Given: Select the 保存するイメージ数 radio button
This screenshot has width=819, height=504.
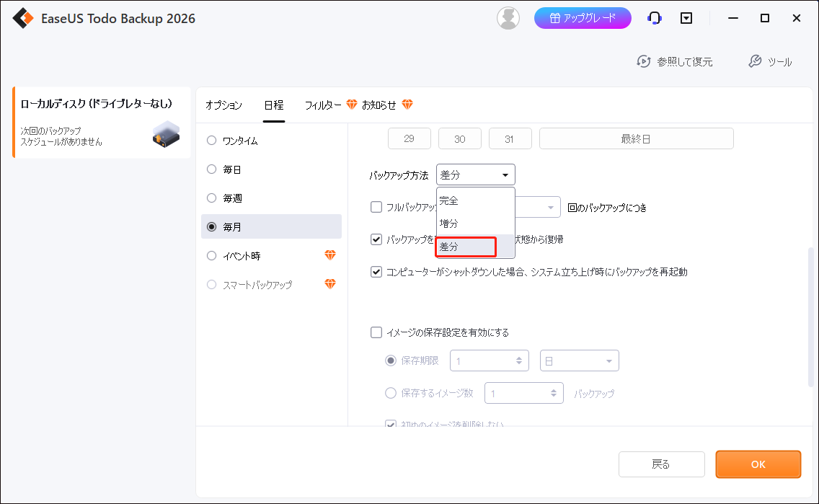Looking at the screenshot, I should coord(391,393).
